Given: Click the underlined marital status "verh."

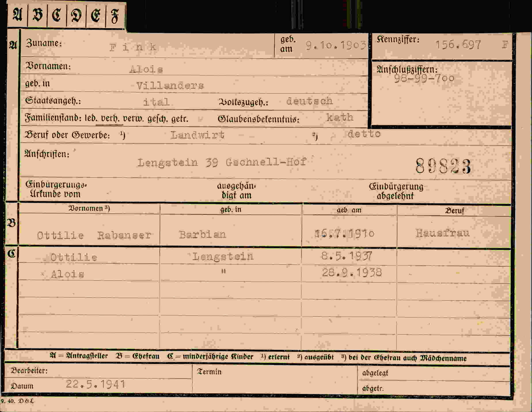Looking at the screenshot, I should (110, 119).
